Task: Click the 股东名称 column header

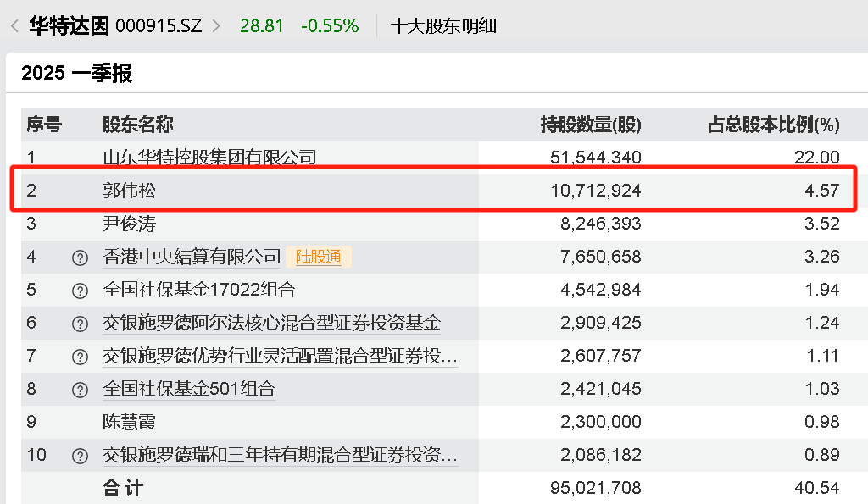Action: [x=138, y=125]
